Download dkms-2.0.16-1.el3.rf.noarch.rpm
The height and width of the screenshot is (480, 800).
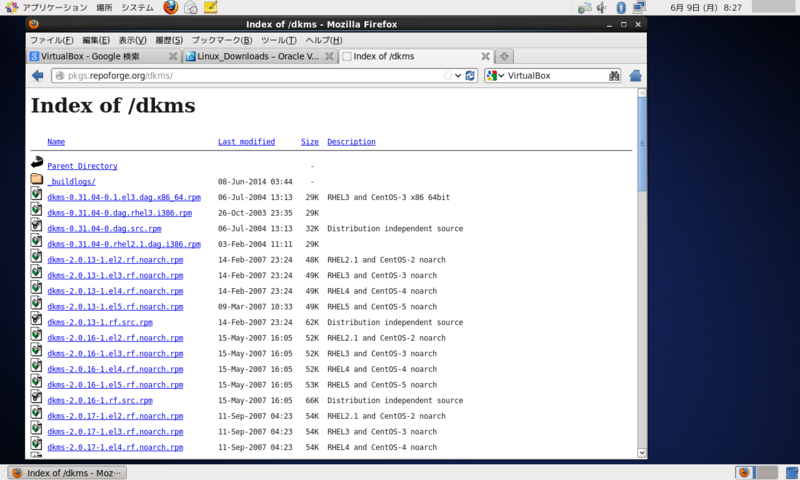pyautogui.click(x=115, y=353)
